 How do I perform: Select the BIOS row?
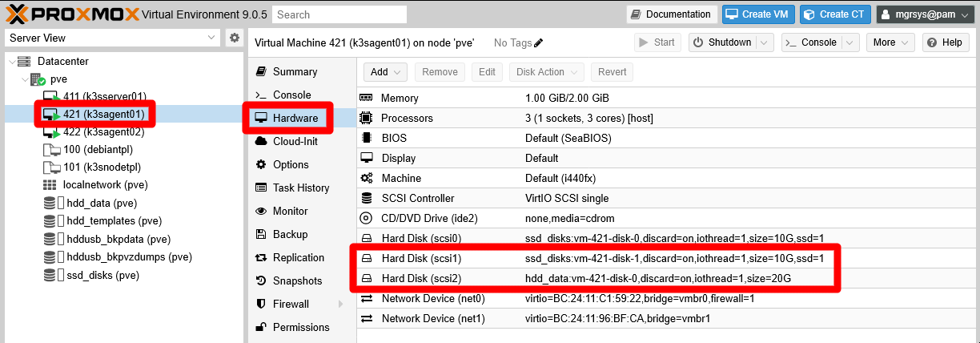(x=668, y=138)
